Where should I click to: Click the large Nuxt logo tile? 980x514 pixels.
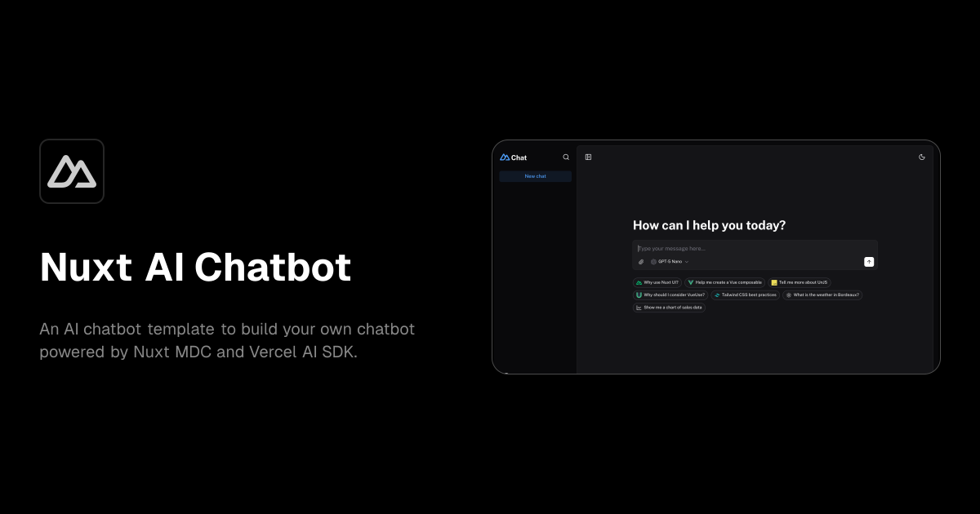[72, 171]
